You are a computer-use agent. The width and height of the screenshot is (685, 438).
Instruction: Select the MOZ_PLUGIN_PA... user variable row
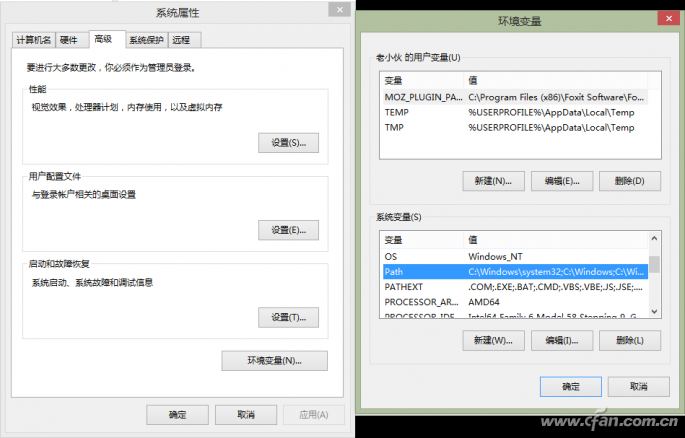[515, 97]
